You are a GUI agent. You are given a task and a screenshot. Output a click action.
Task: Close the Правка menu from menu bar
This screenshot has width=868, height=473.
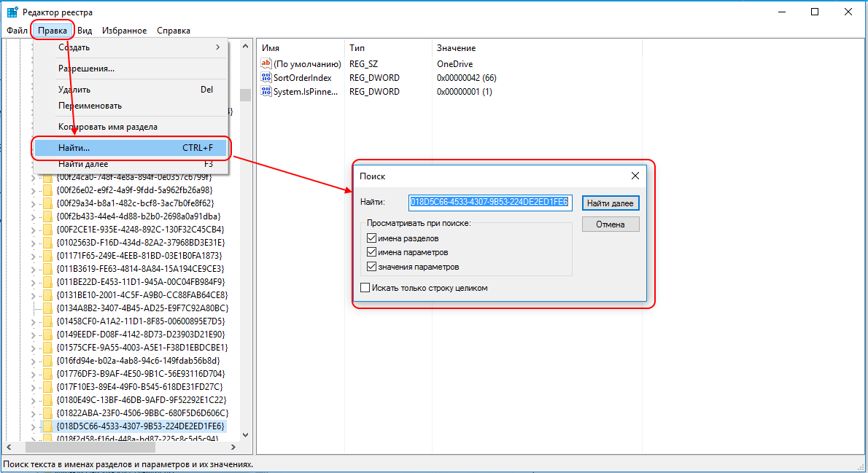click(x=53, y=31)
